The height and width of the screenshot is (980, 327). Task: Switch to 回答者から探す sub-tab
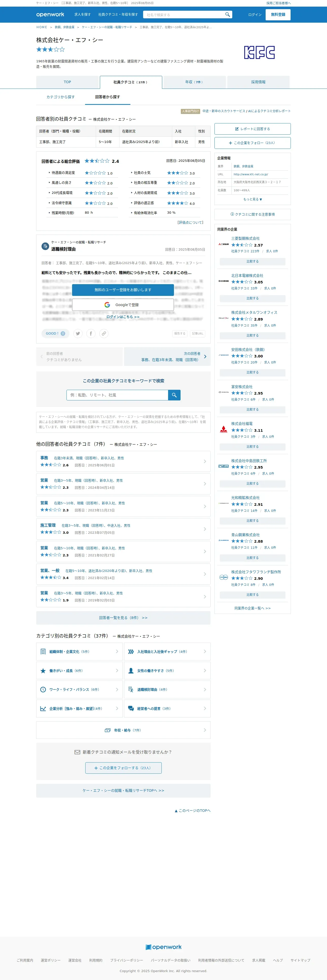108,97
